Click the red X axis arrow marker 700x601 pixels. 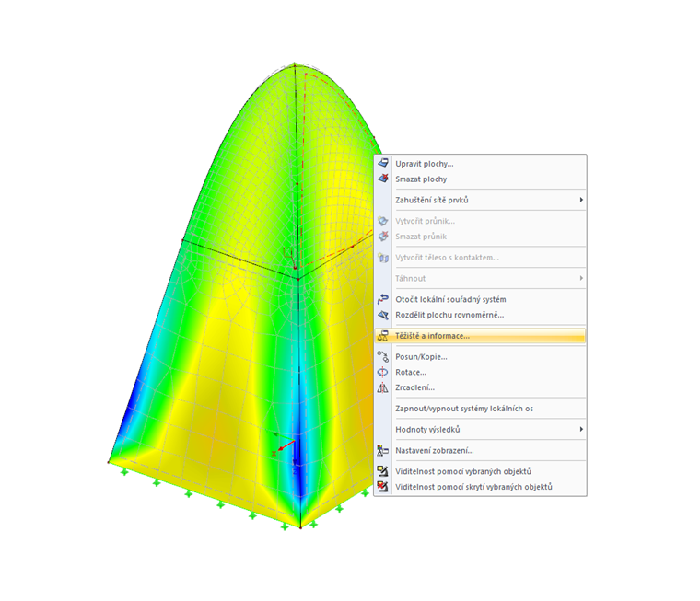coord(286,445)
